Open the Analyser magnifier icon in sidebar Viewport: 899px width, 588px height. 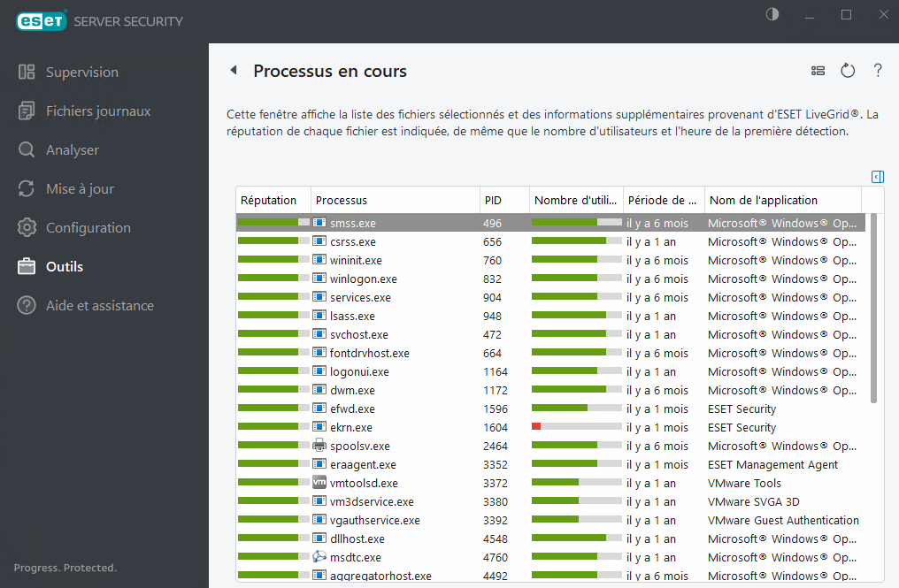(26, 149)
